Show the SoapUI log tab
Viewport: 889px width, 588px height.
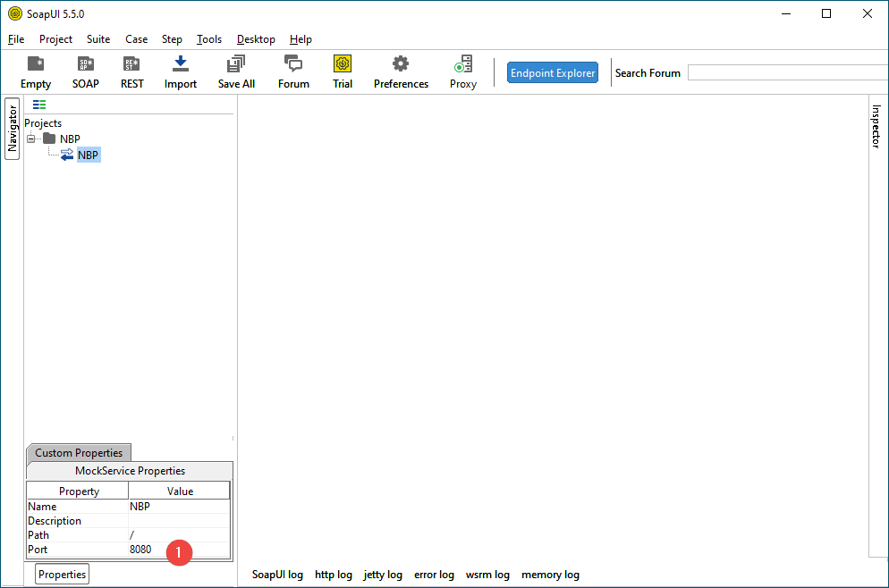click(277, 575)
